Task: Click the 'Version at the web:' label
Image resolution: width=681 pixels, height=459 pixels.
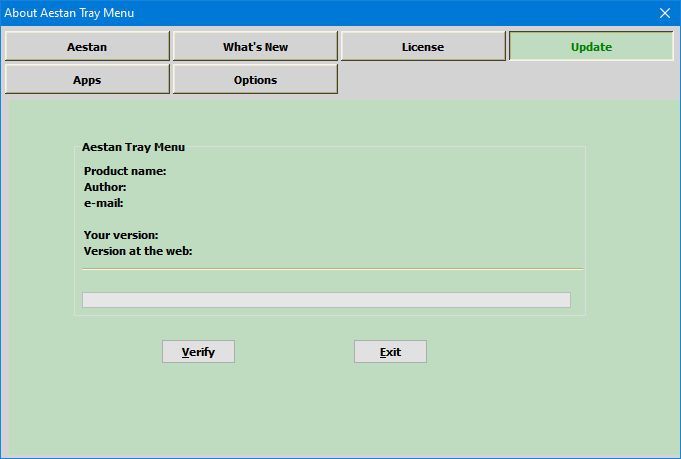Action: (138, 251)
